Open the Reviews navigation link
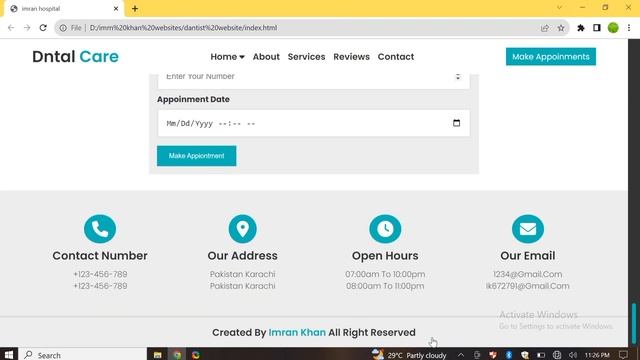Screen dimensions: 640x360 click(x=351, y=57)
